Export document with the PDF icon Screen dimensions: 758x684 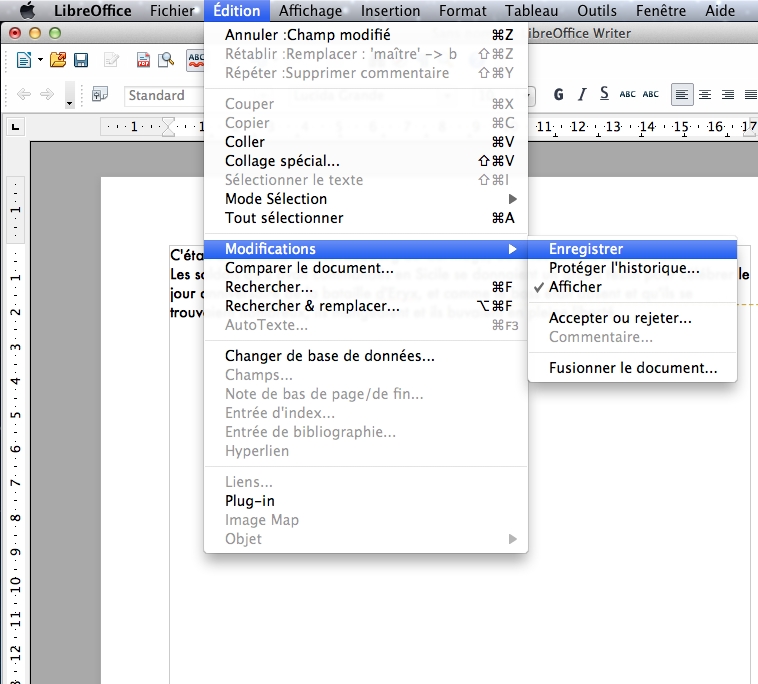(143, 60)
